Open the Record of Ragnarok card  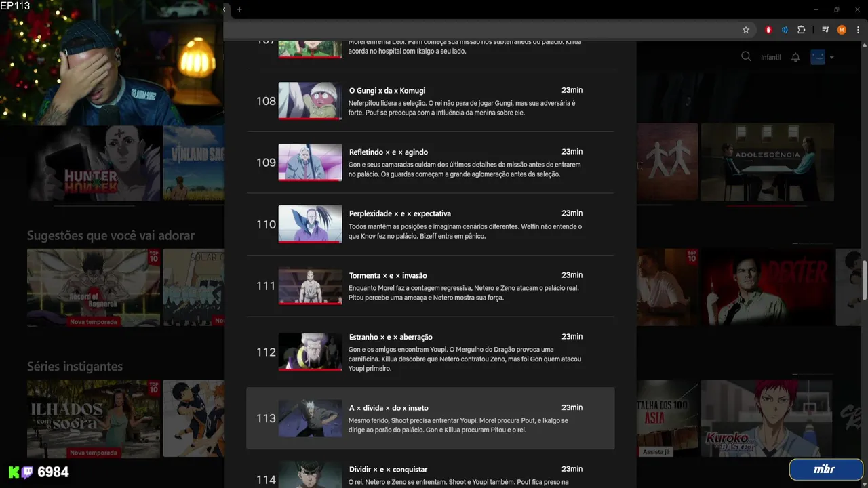(x=94, y=287)
